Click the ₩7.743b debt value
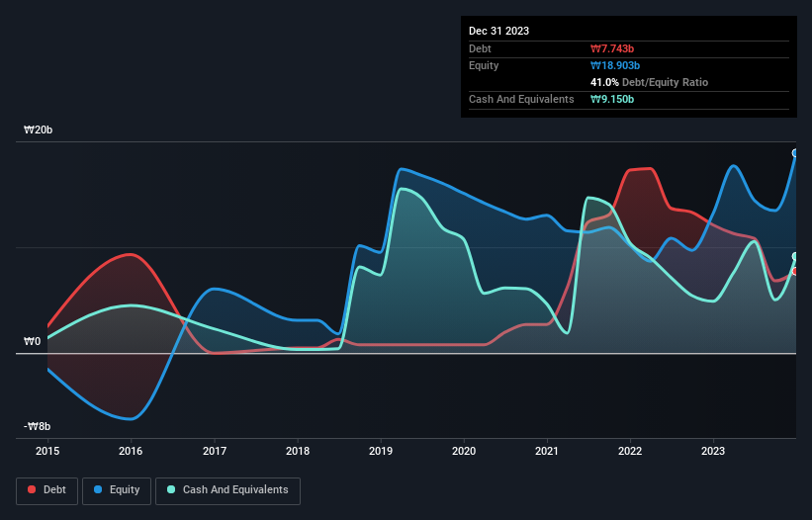Screen dimensions: 812x520 click(x=612, y=48)
